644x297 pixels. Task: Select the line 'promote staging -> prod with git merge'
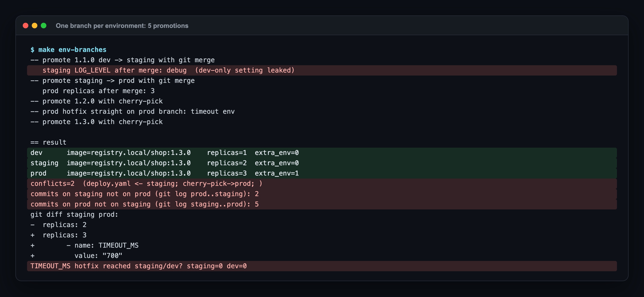tap(112, 80)
